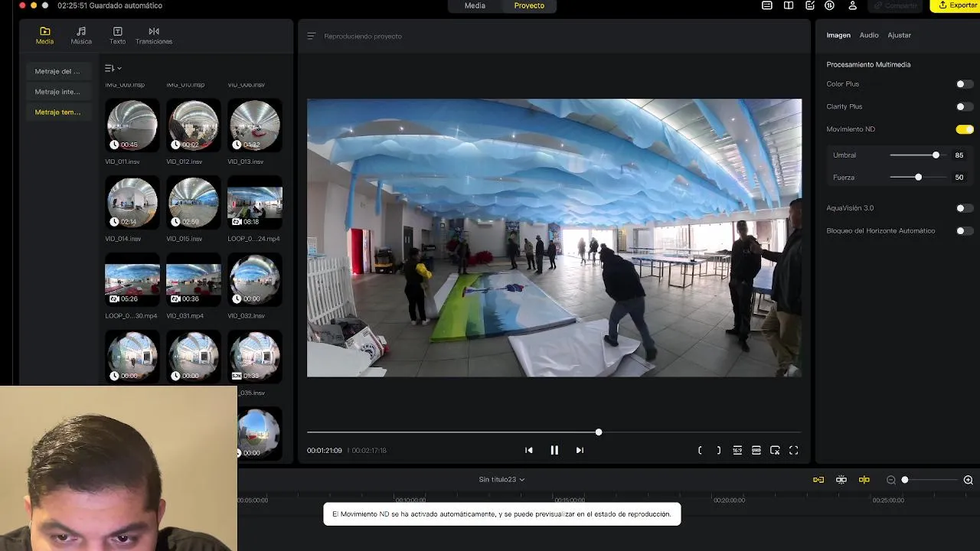Open the Imagen tab
The image size is (980, 551).
tap(838, 35)
